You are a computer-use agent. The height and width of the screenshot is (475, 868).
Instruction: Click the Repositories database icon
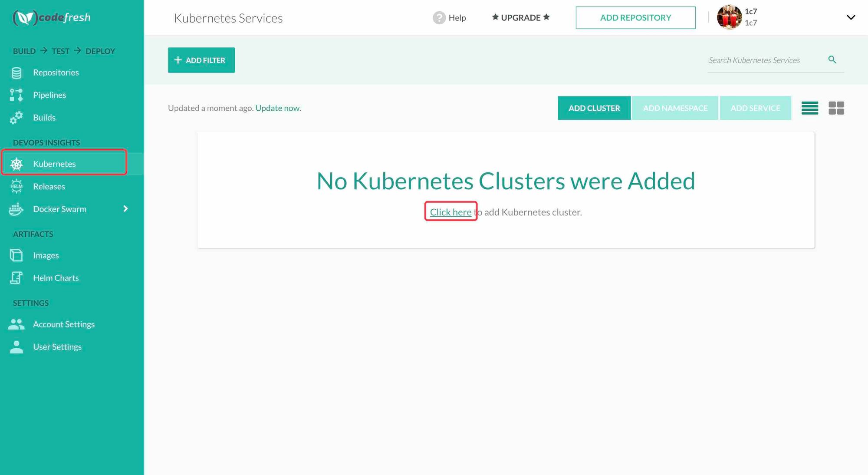(16, 73)
